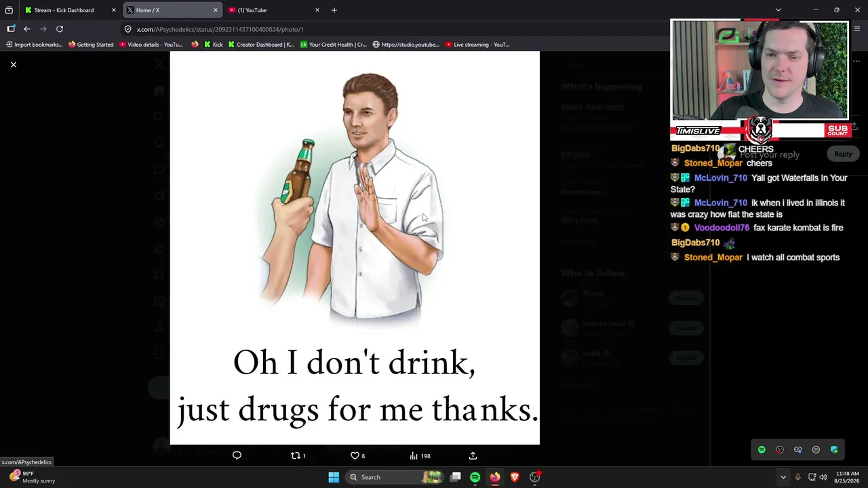
Task: Close the Stream - Kick Dashboard tab
Action: tap(114, 10)
